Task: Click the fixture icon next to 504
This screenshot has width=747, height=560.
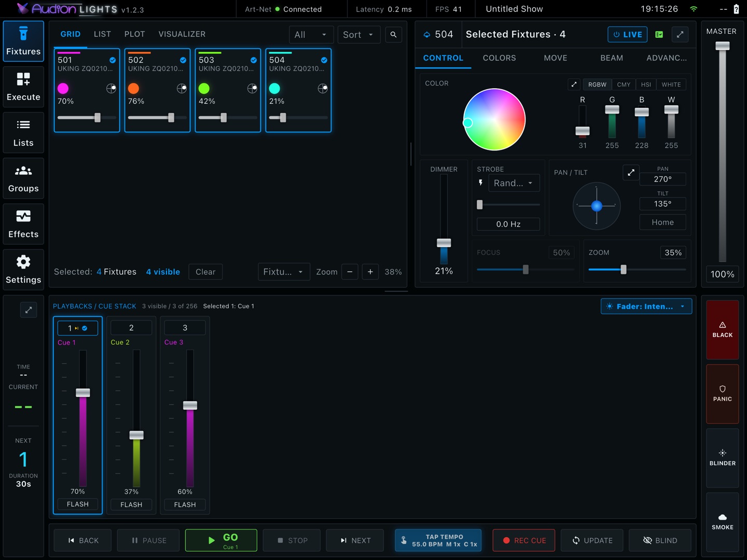Action: (x=427, y=35)
